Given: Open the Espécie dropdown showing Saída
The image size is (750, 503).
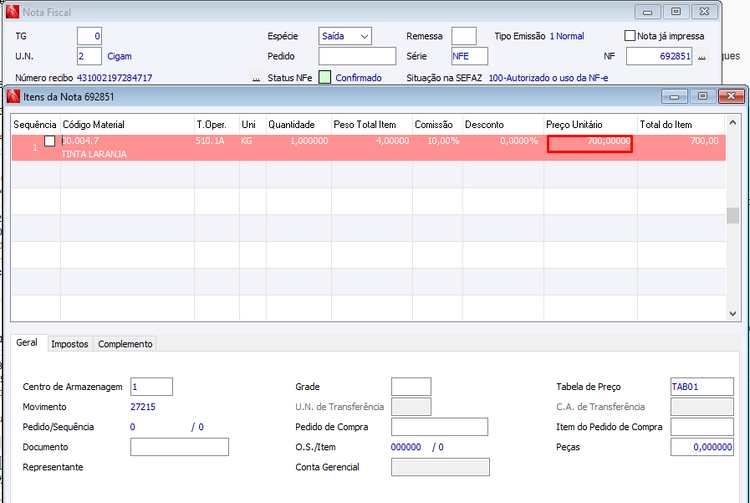Looking at the screenshot, I should (x=345, y=36).
